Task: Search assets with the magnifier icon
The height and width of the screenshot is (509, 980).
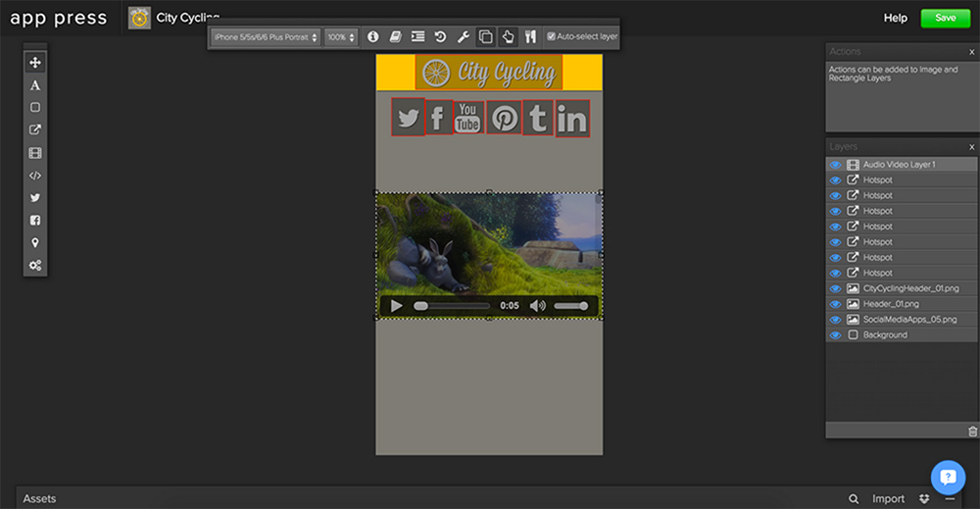Action: pos(854,499)
